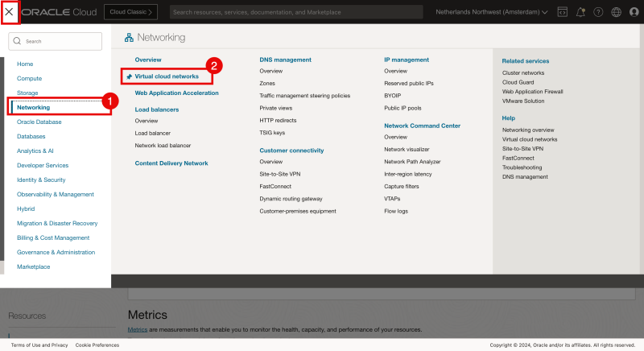The width and height of the screenshot is (644, 351).
Task: Click the navigation menu search field
Action: 60,40
